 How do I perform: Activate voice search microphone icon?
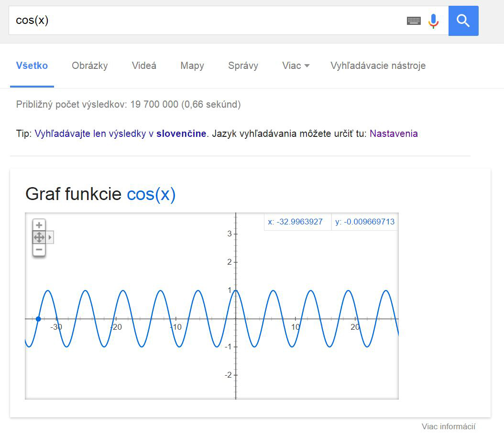click(433, 21)
